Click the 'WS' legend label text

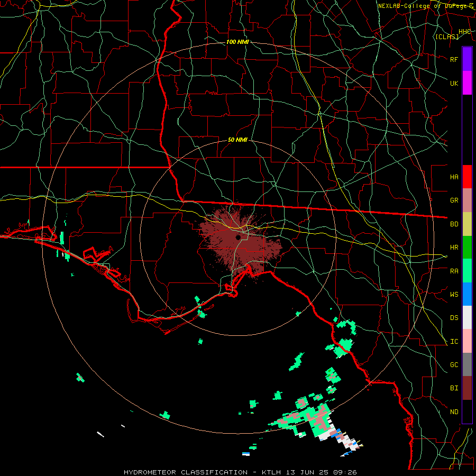454,295
